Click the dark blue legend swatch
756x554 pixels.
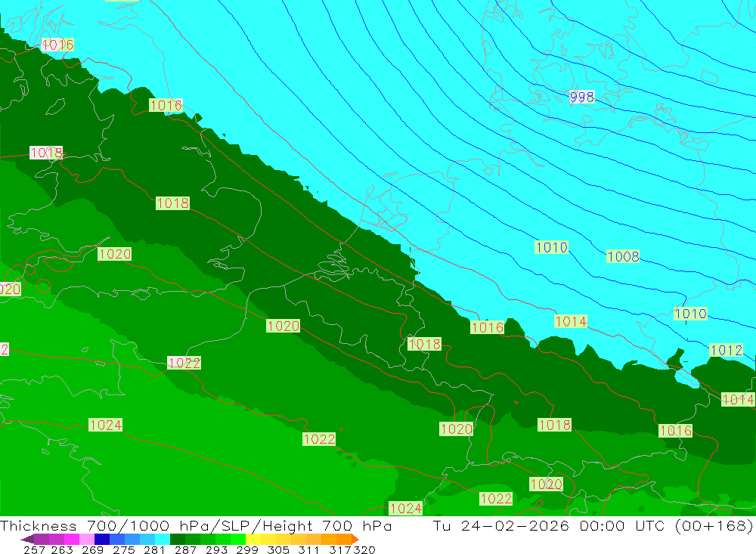pyautogui.click(x=102, y=539)
